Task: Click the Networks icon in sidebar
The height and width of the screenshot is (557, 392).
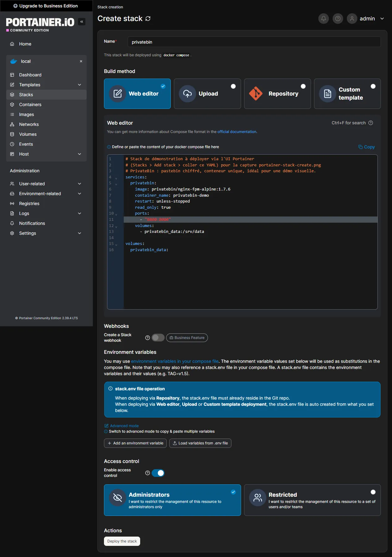Action: [12, 124]
